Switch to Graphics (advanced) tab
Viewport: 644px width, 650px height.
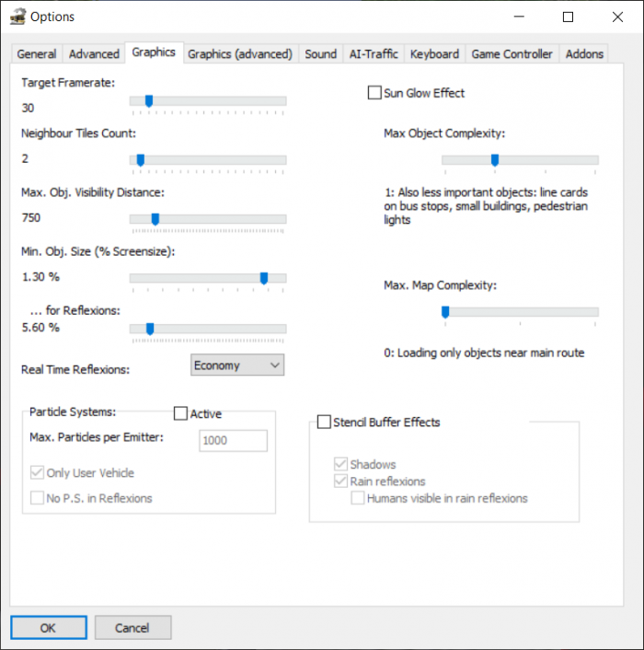(240, 54)
